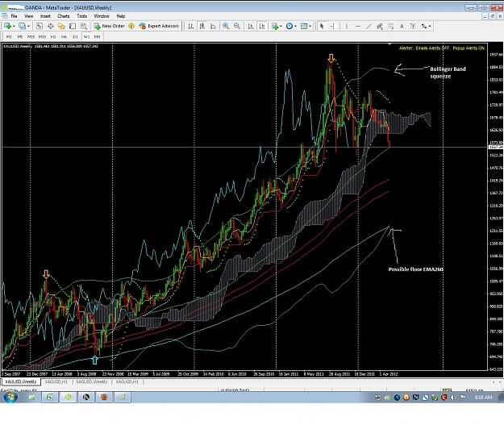This screenshot has width=504, height=425.
Task: Click the New Order button
Action: pyautogui.click(x=110, y=26)
